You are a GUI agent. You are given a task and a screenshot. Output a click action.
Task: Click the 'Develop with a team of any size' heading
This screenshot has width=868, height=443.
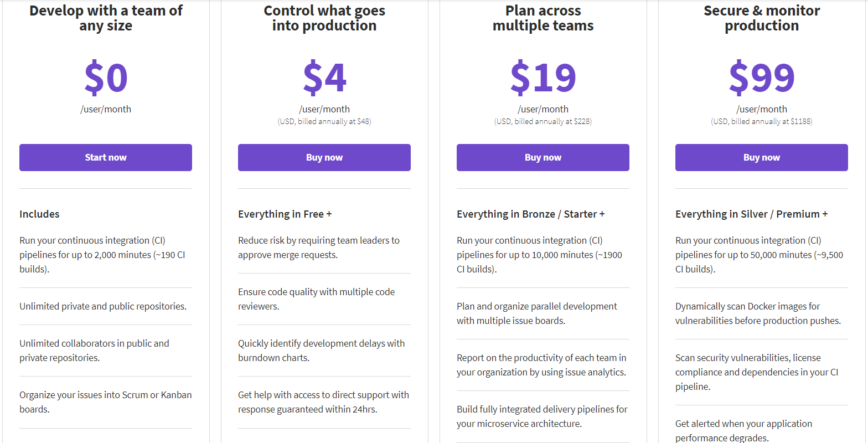[105, 18]
